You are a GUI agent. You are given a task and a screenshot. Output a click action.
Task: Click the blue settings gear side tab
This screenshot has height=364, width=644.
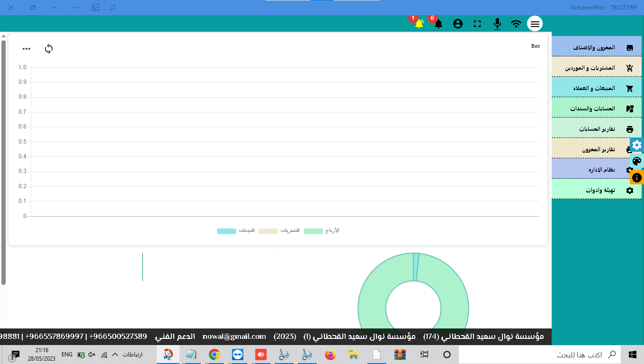pyautogui.click(x=637, y=145)
